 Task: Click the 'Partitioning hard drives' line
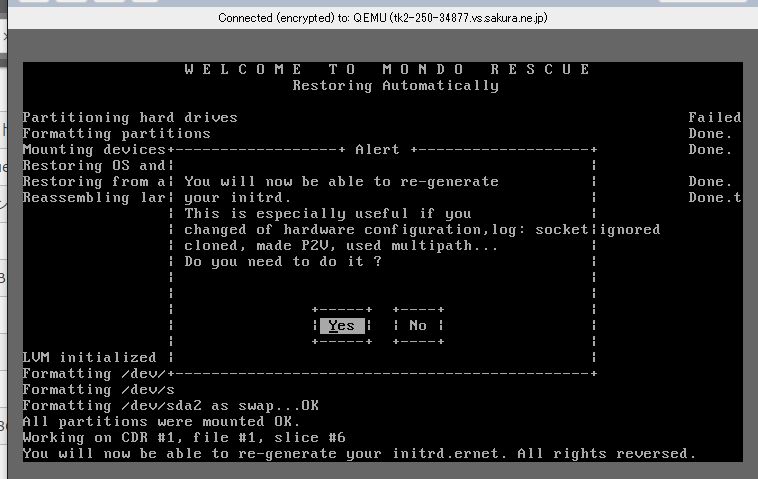pos(130,117)
